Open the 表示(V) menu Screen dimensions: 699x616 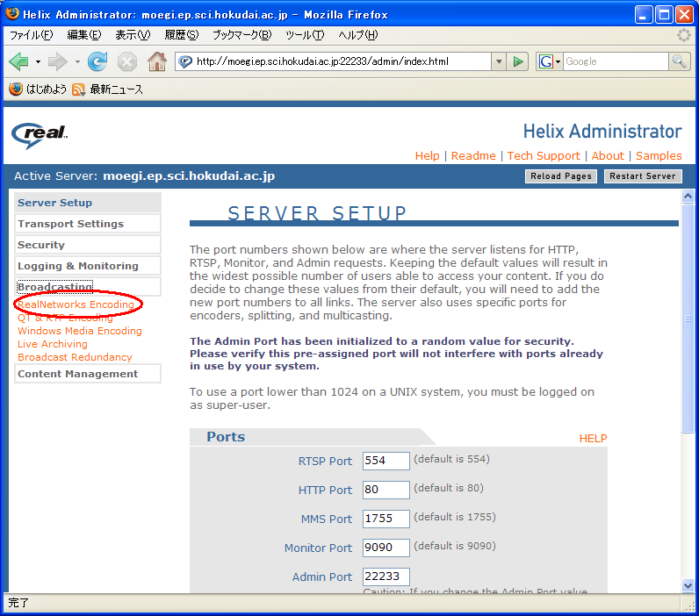pyautogui.click(x=133, y=35)
